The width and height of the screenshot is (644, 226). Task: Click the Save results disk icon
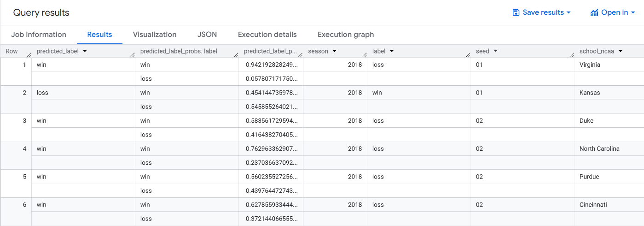516,12
